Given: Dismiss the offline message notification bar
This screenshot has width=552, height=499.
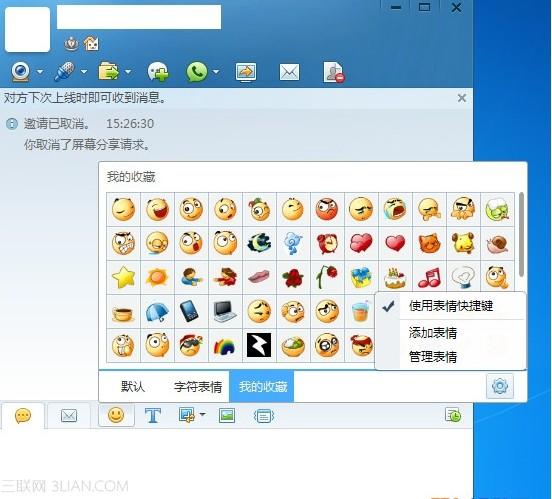Looking at the screenshot, I should tap(462, 98).
